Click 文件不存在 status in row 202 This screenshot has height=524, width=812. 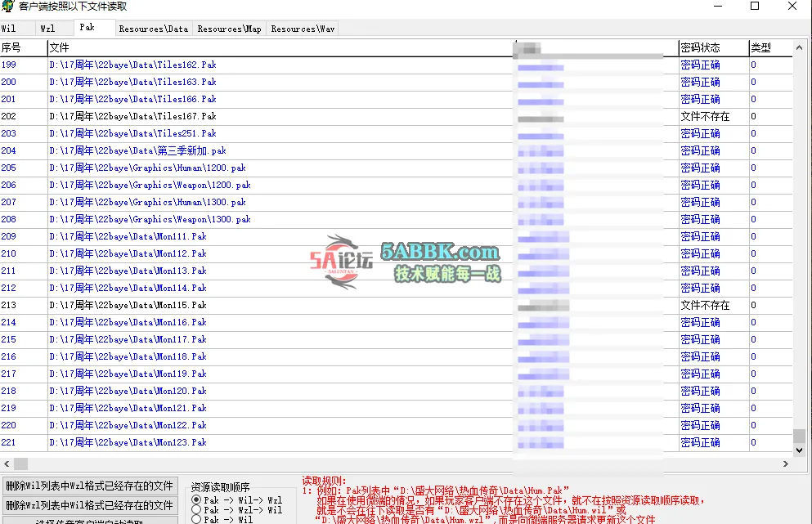(705, 116)
